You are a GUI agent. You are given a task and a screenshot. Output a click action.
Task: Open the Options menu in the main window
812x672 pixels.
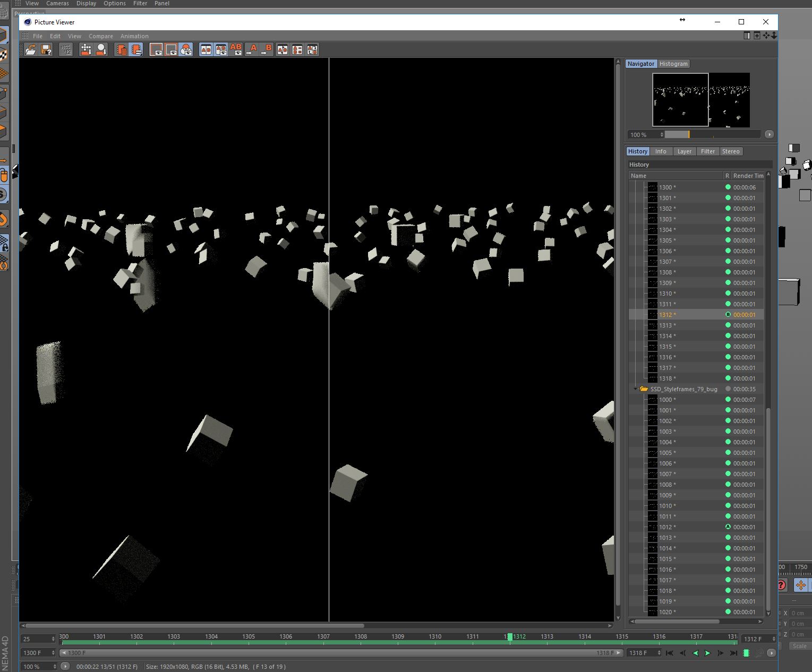pos(115,3)
